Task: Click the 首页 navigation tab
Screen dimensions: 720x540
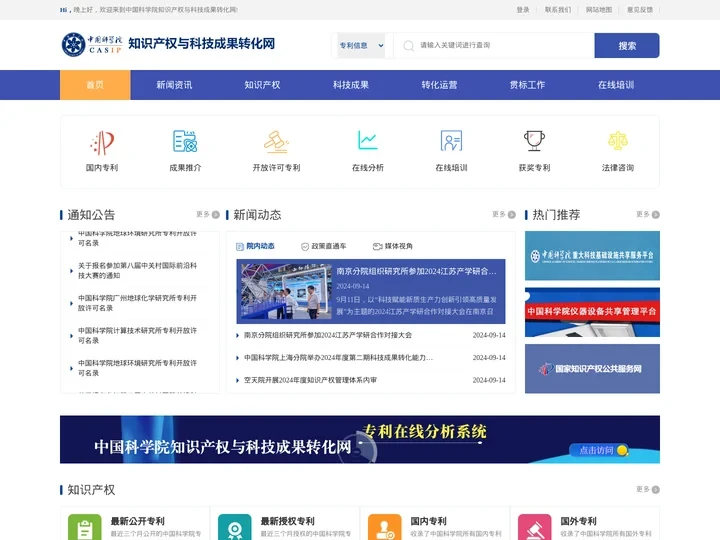Action: click(95, 85)
